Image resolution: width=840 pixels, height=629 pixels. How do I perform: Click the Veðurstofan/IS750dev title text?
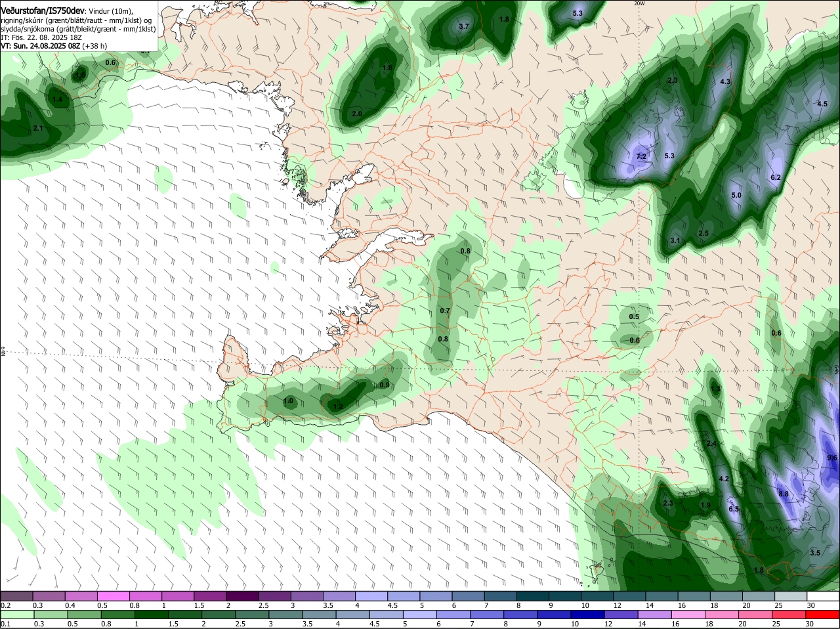[43, 11]
